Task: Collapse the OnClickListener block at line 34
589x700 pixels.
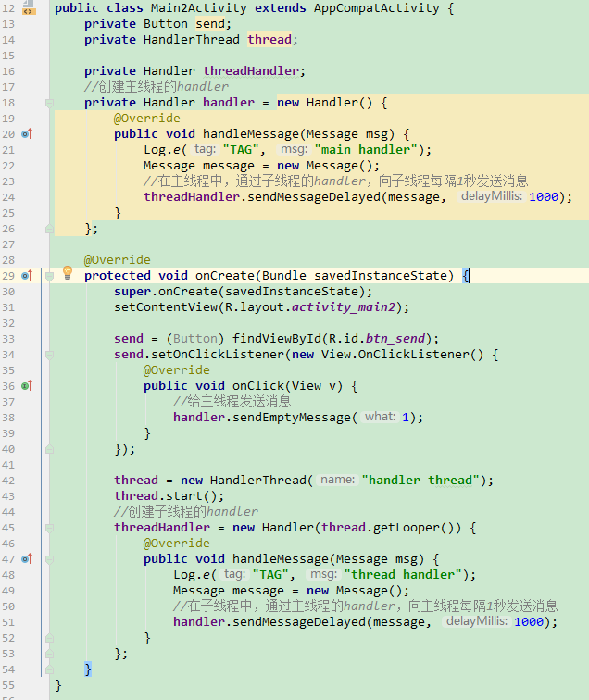Action: pyautogui.click(x=50, y=356)
